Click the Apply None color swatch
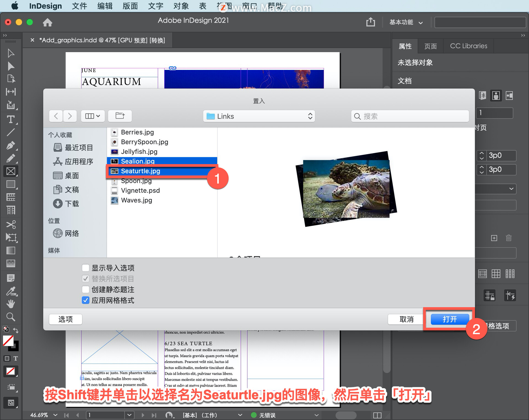 pos(11,371)
